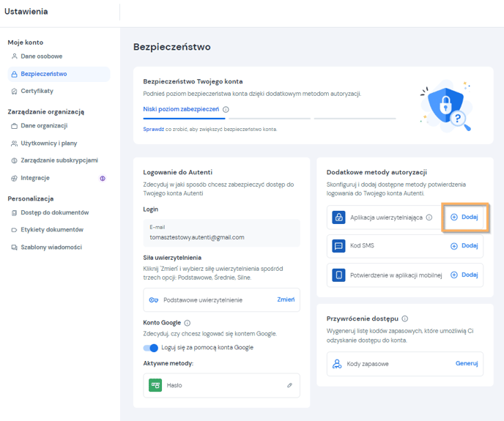
Task: Click the mobile phone icon for Potwierdzenie
Action: [x=338, y=275]
